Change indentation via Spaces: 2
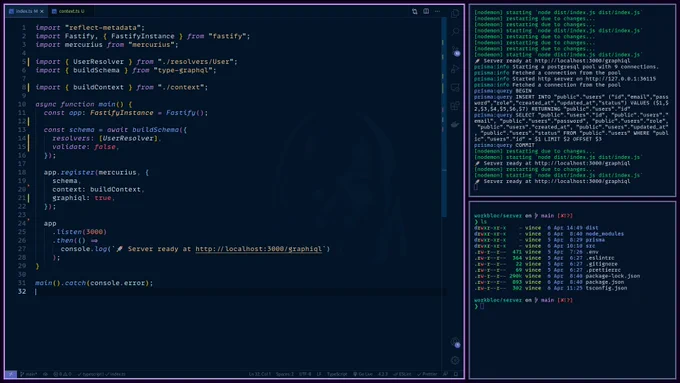Viewport: 680px width, 383px height. click(285, 374)
